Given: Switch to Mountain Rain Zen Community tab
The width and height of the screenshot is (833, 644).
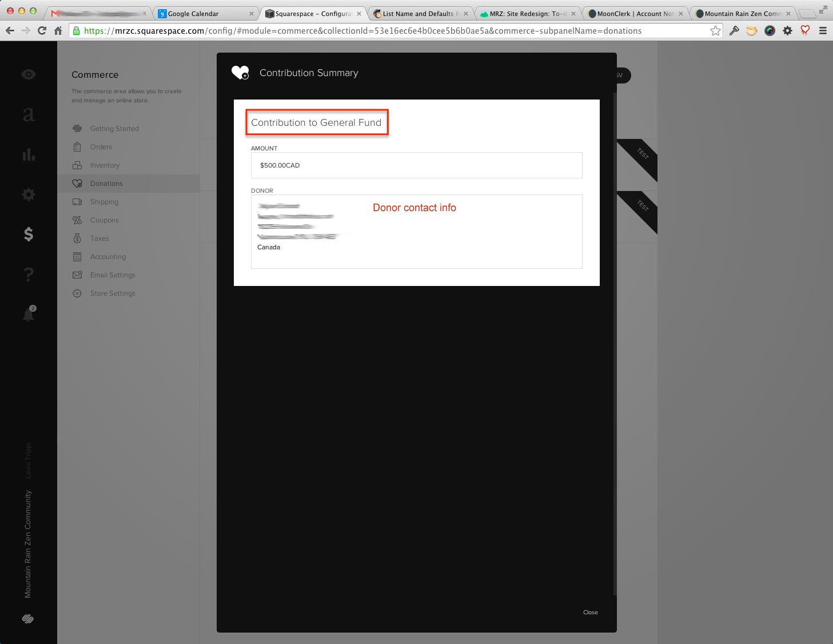Looking at the screenshot, I should coord(743,14).
